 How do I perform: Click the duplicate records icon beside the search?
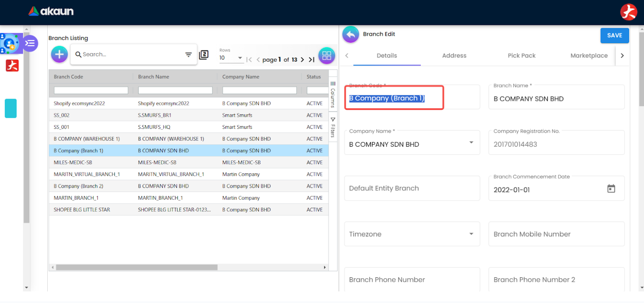click(204, 54)
